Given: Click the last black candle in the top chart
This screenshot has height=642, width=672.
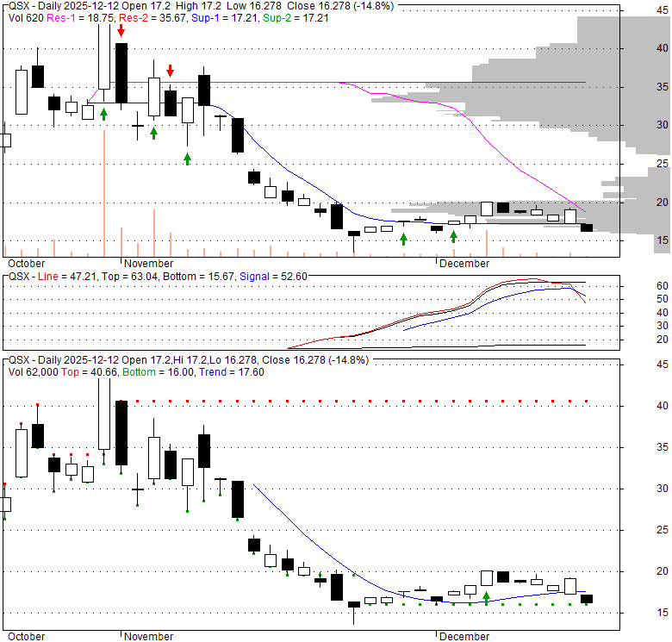Looking at the screenshot, I should pos(587,228).
